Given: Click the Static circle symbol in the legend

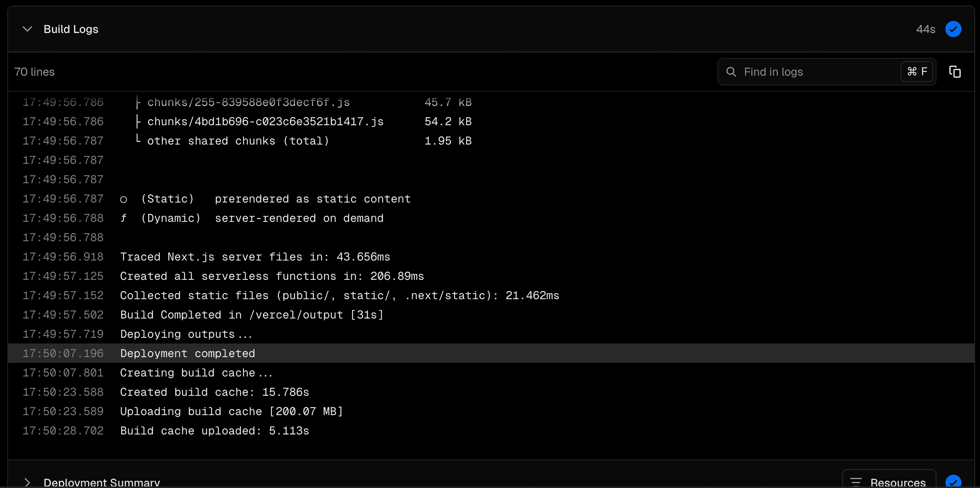Looking at the screenshot, I should 124,199.
